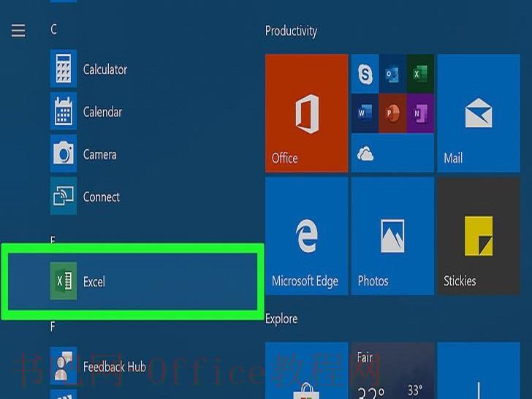
Task: Click the Calculator label in app list
Action: tap(105, 69)
